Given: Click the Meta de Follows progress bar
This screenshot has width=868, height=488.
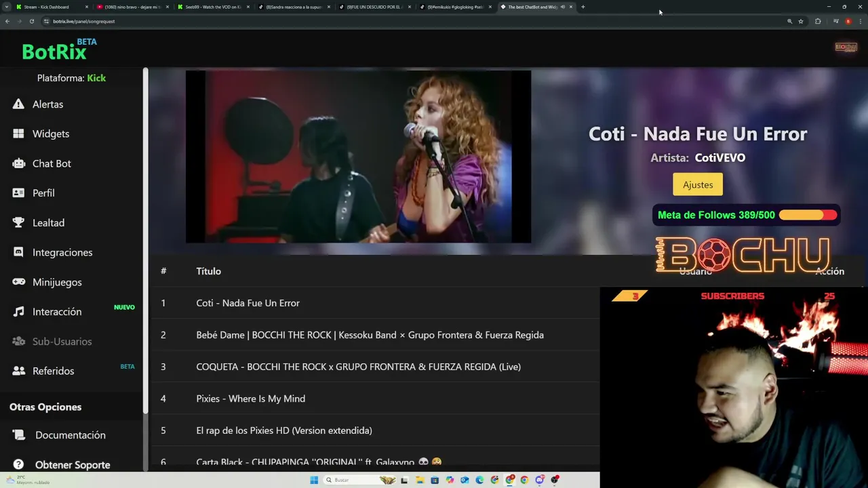Looking at the screenshot, I should coord(808,215).
